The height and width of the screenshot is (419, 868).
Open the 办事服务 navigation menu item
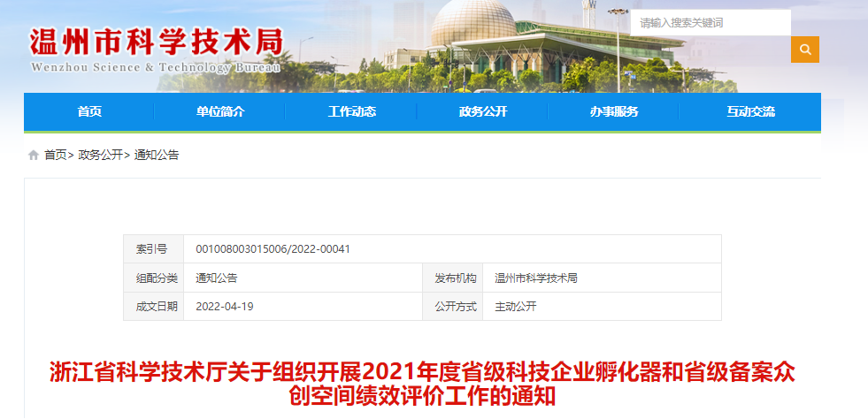pos(614,111)
